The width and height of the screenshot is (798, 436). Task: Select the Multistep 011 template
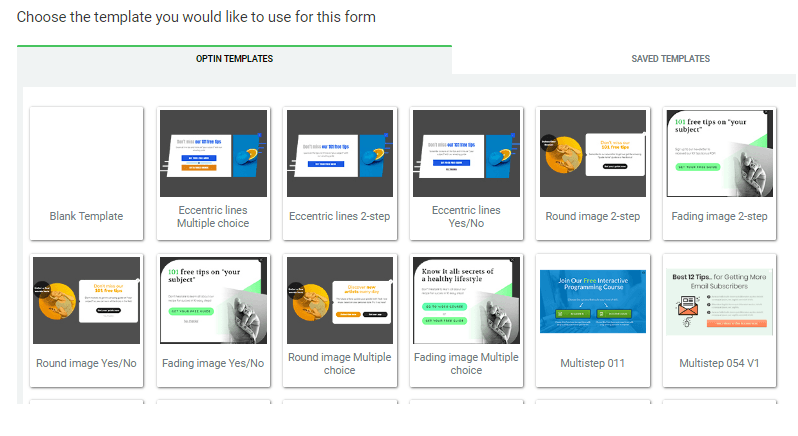tap(593, 300)
